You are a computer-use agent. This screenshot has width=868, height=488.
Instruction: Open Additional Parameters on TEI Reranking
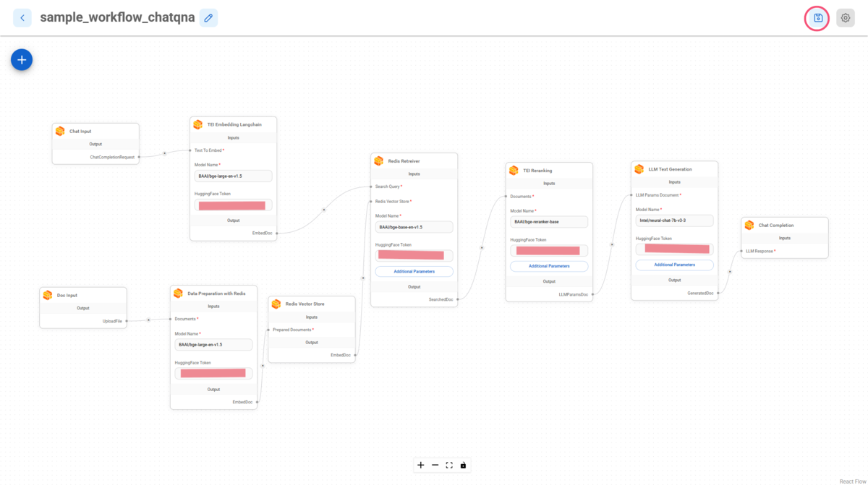[548, 266]
